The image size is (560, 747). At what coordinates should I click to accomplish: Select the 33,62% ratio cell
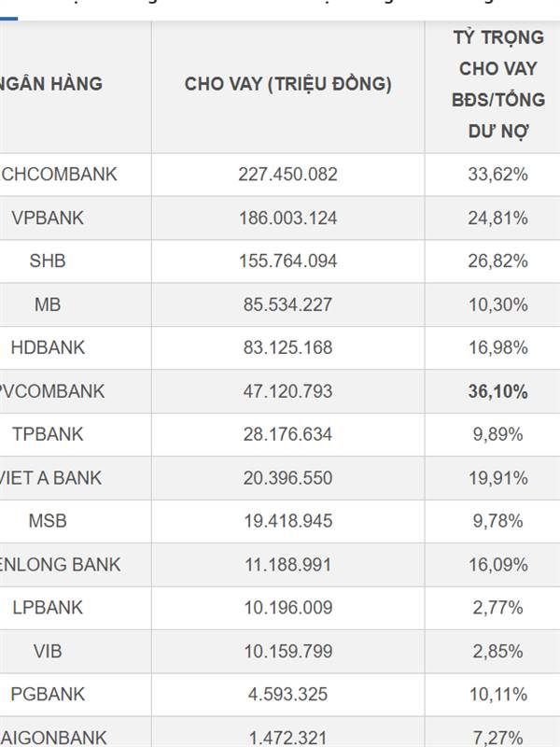click(x=498, y=175)
